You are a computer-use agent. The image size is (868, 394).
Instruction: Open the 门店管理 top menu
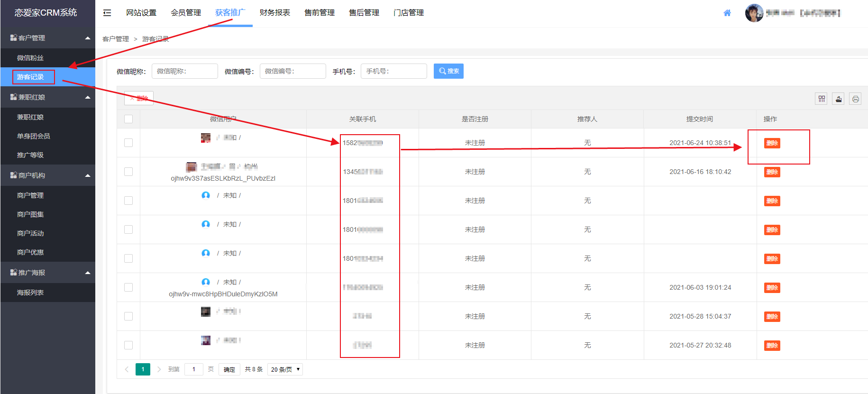click(409, 13)
